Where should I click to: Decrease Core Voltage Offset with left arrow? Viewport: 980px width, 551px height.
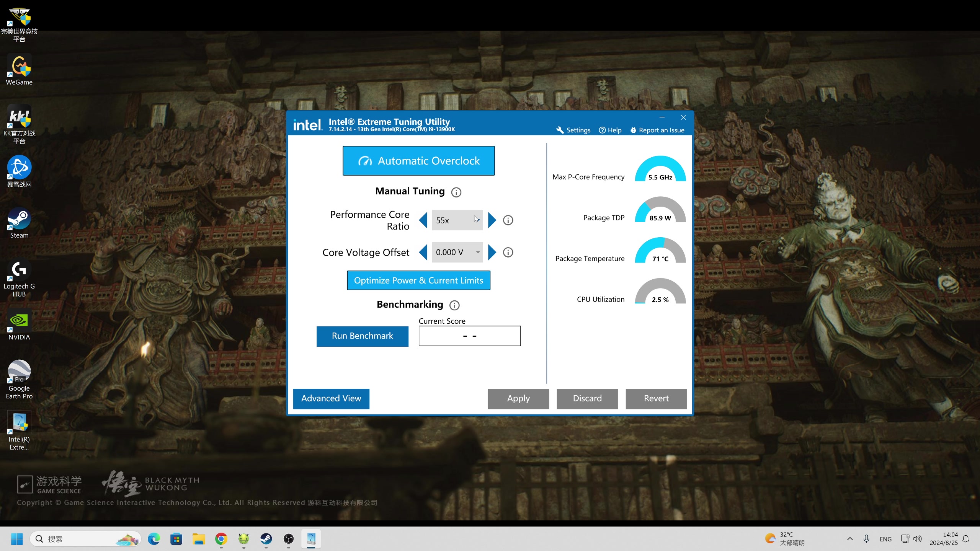pos(423,252)
